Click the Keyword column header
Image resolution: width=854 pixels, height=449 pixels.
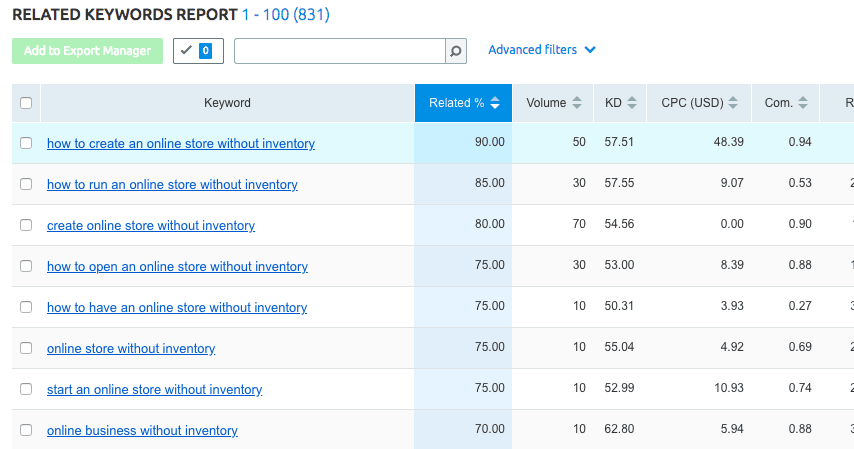tap(227, 103)
